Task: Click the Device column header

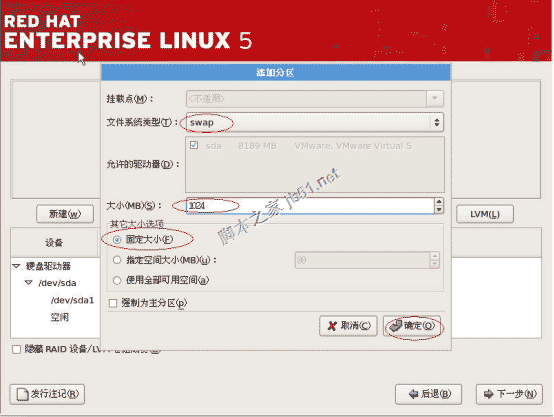Action: tap(54, 242)
